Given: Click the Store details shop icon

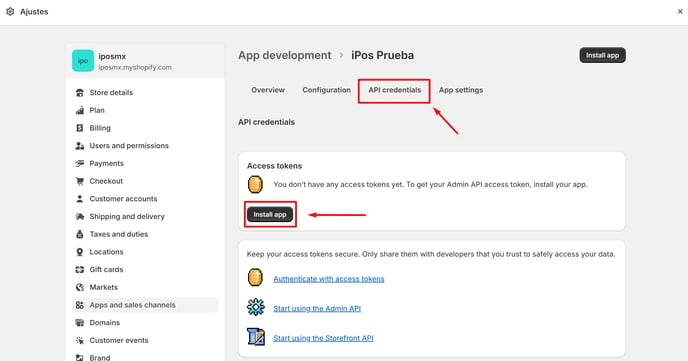Looking at the screenshot, I should (79, 93).
